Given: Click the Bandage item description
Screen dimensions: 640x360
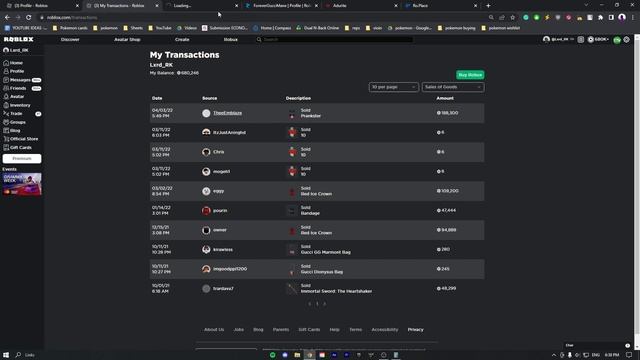Looking at the screenshot, I should tap(310, 213).
